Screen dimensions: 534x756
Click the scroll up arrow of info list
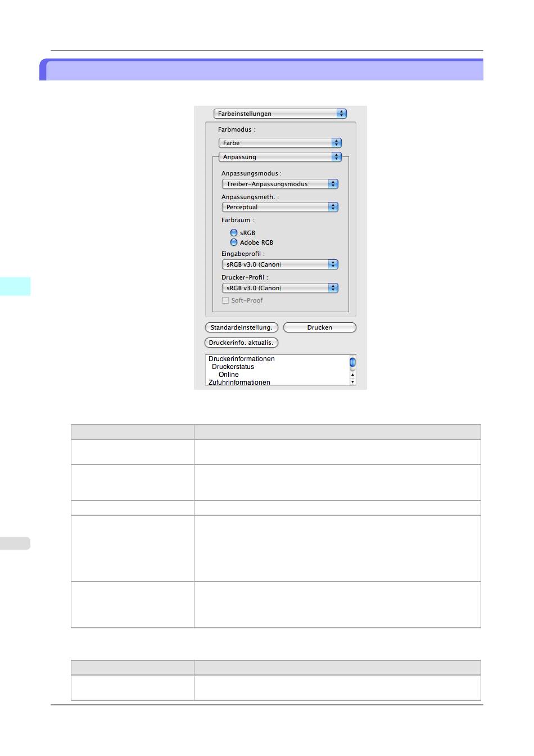pyautogui.click(x=352, y=375)
